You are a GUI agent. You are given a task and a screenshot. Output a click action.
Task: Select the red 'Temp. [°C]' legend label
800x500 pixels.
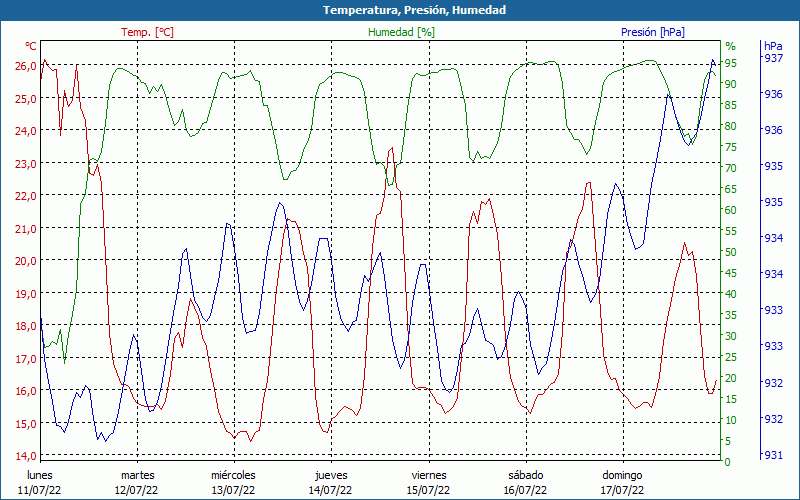pyautogui.click(x=147, y=32)
